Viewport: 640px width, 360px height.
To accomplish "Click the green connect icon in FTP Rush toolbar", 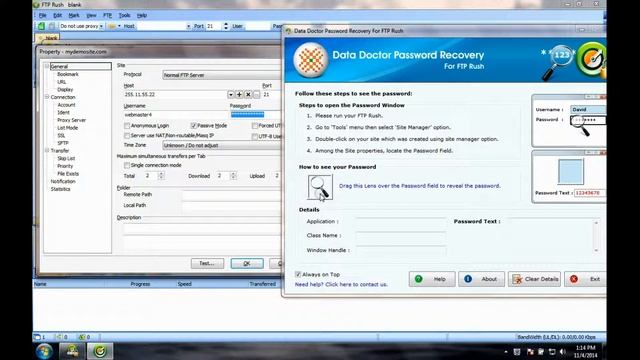I will (x=41, y=26).
